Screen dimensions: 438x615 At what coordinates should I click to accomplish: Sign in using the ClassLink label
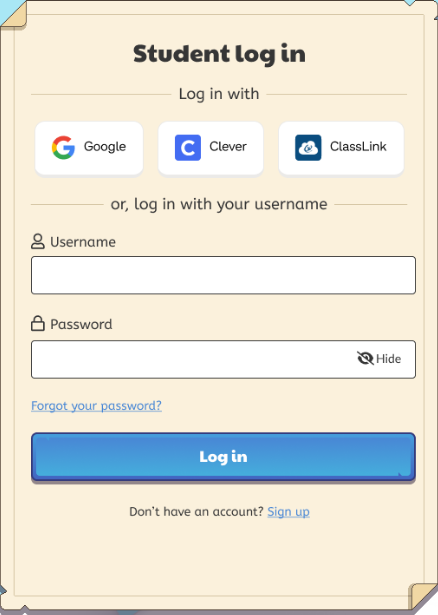[358, 146]
